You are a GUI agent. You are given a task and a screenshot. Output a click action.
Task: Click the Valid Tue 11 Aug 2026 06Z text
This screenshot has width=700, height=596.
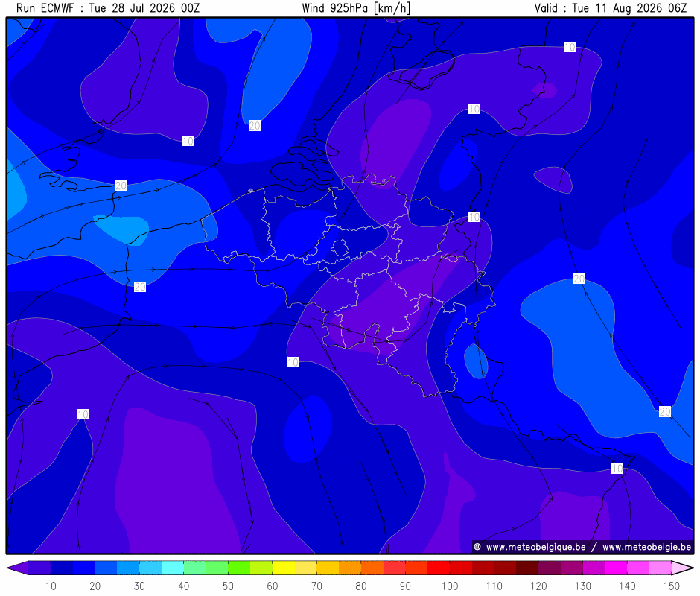coord(611,8)
